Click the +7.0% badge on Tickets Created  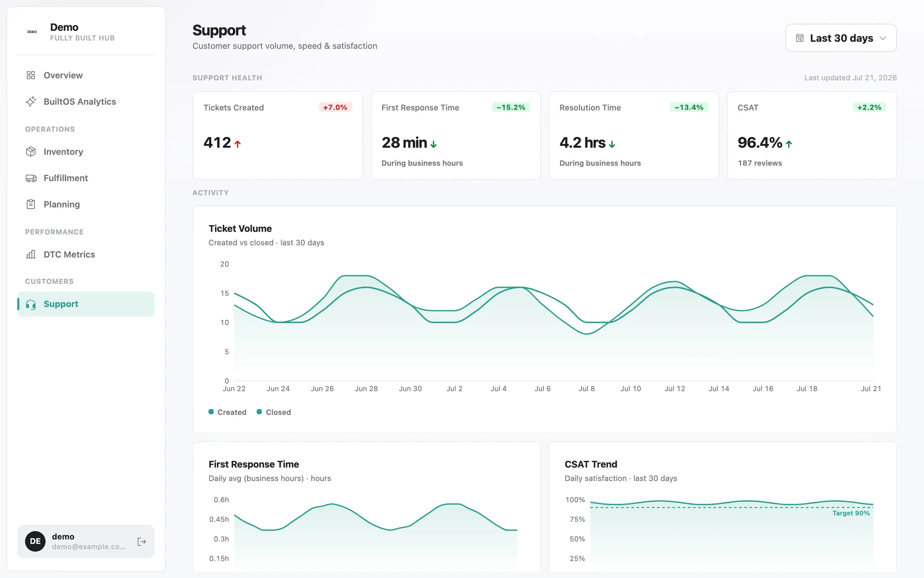pos(335,107)
